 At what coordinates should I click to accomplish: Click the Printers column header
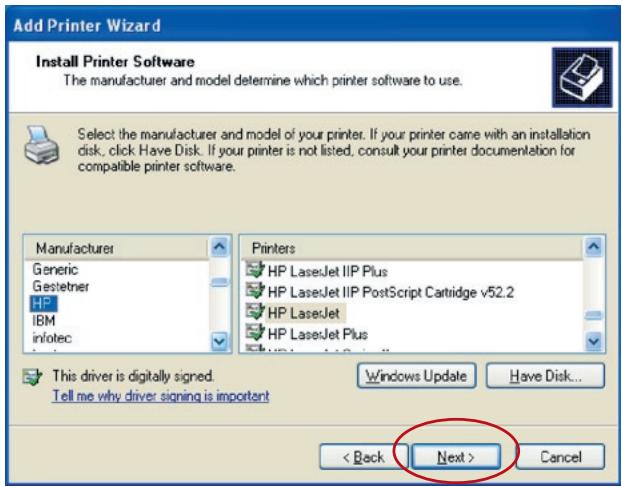click(x=412, y=248)
